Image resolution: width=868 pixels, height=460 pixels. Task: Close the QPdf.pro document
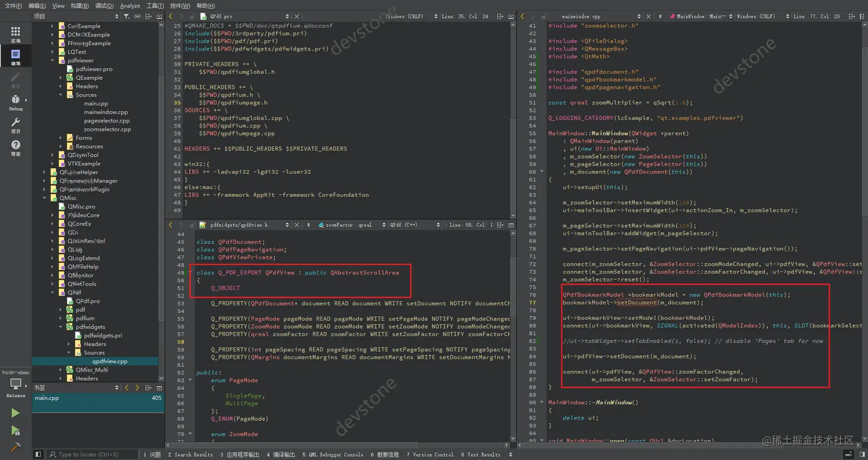(x=297, y=17)
